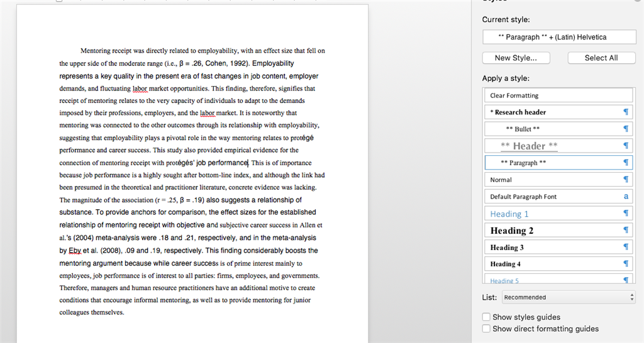The image size is (644, 343).
Task: Apply the Heading 2 style
Action: point(558,230)
